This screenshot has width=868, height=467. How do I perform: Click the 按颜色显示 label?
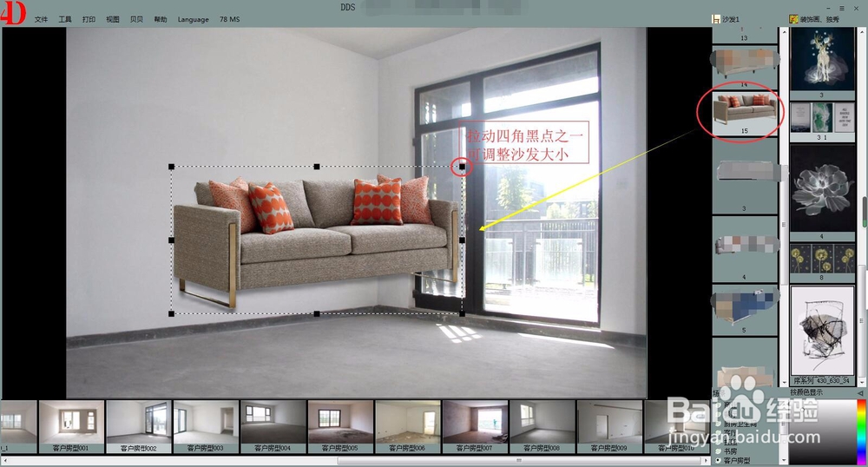coord(806,392)
